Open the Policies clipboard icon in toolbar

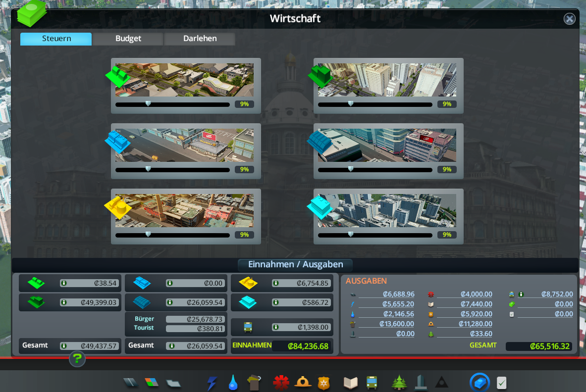point(501,383)
